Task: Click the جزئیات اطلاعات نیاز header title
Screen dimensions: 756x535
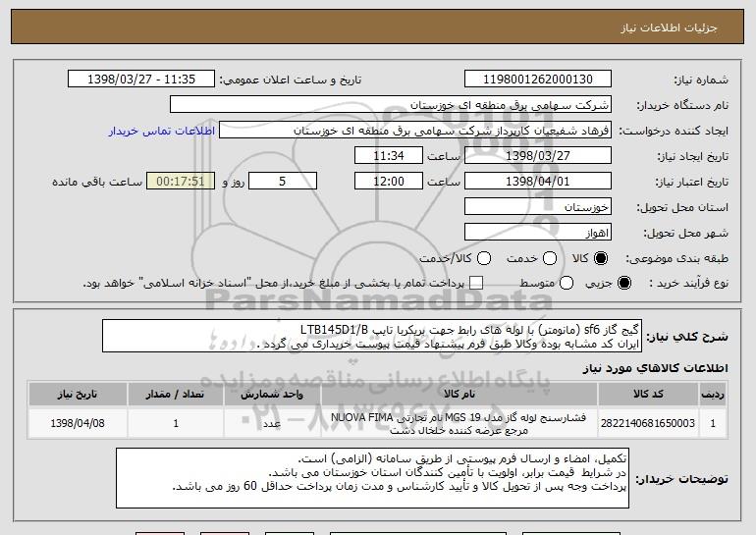Action: (669, 27)
